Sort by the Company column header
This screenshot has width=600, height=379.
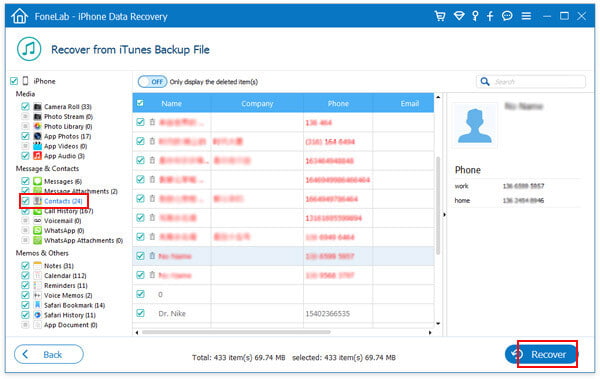point(257,103)
